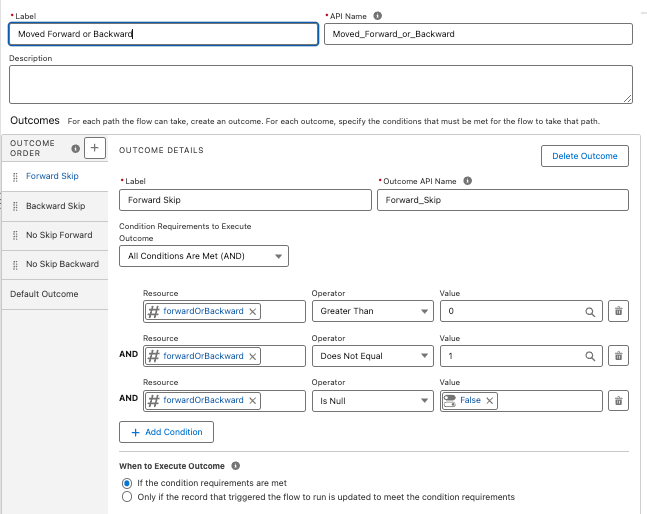Click the boolean toggle icon in False pill
The width and height of the screenshot is (647, 514).
coord(450,401)
